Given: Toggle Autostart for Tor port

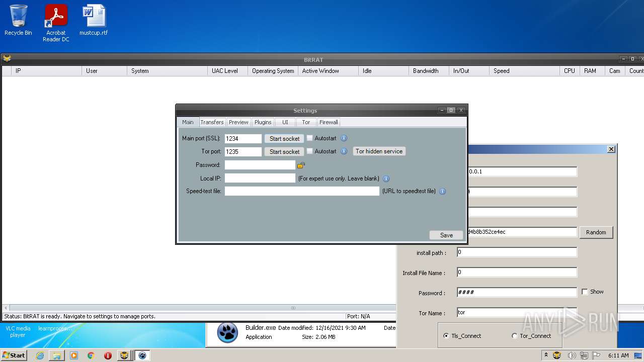Looking at the screenshot, I should 310,151.
